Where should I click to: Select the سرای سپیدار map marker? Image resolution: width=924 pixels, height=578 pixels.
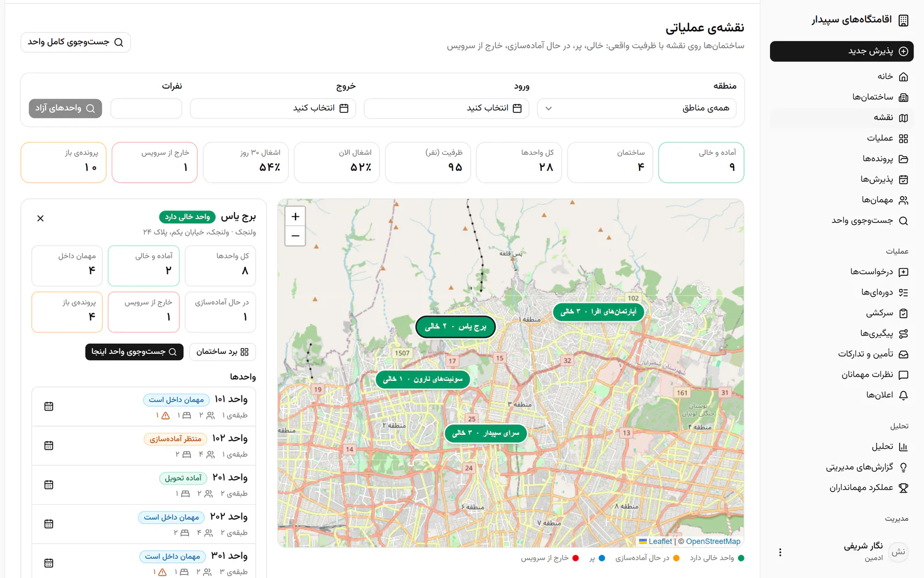(486, 433)
